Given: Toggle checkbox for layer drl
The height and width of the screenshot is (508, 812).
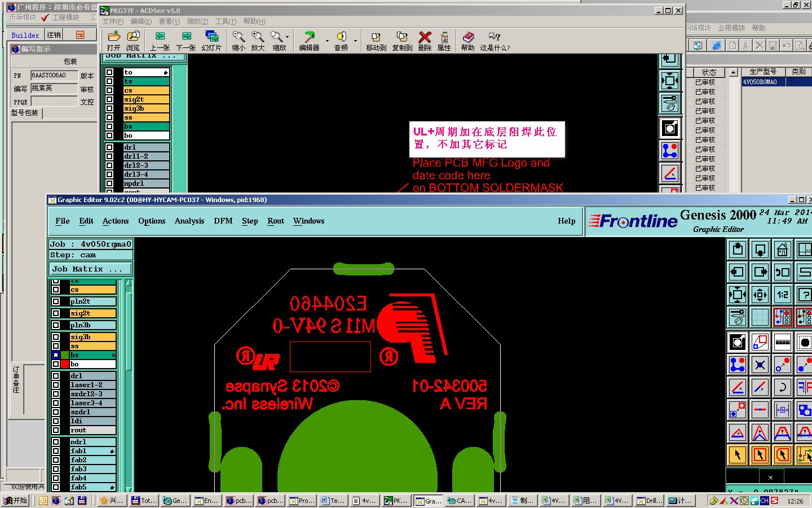Looking at the screenshot, I should tap(56, 376).
